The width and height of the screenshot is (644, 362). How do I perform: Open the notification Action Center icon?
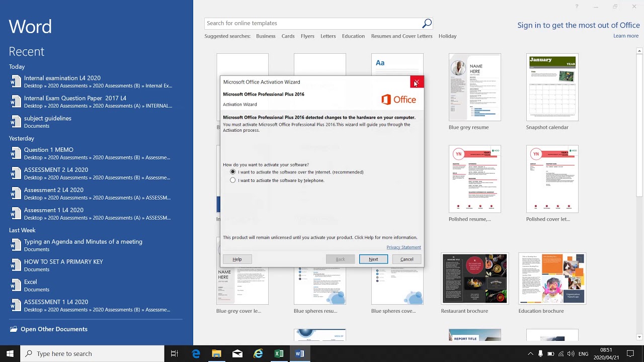(630, 353)
